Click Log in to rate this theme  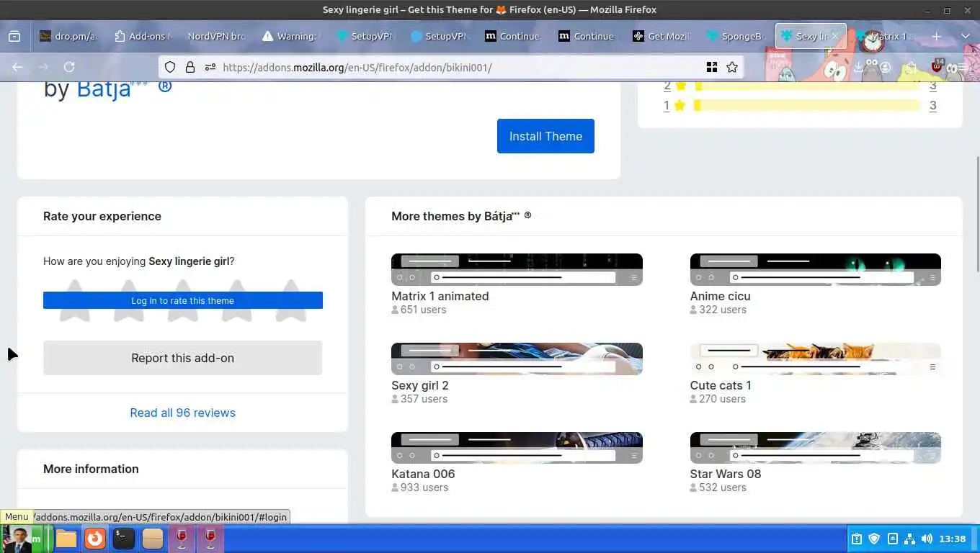click(x=183, y=300)
